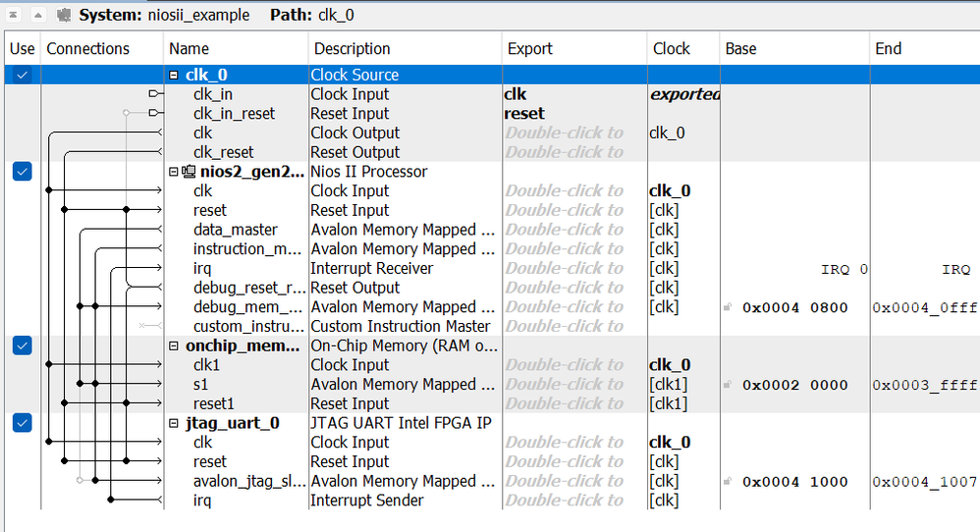Click the Use column header
The width and height of the screenshot is (980, 532).
[x=23, y=48]
